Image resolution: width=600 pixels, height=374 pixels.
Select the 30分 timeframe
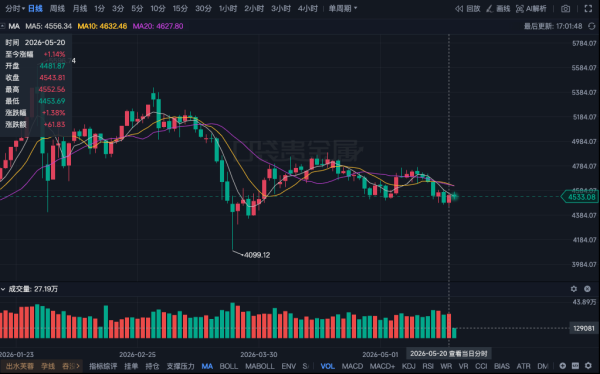click(203, 8)
